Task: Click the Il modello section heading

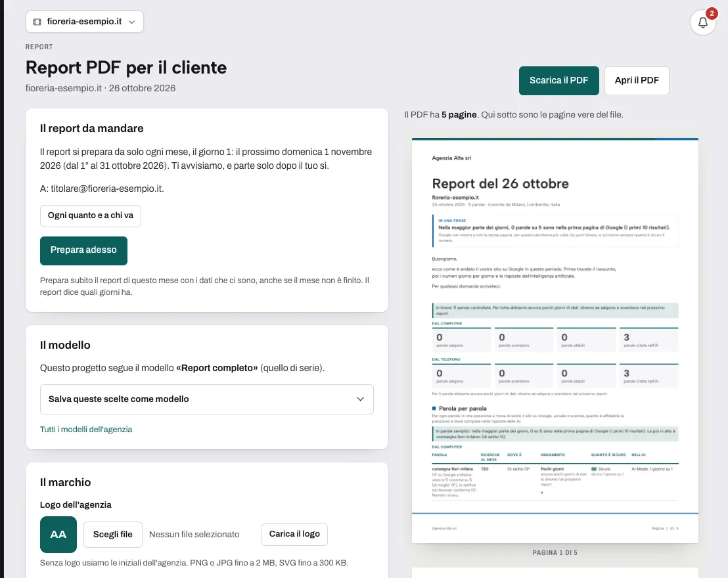Action: 65,345
